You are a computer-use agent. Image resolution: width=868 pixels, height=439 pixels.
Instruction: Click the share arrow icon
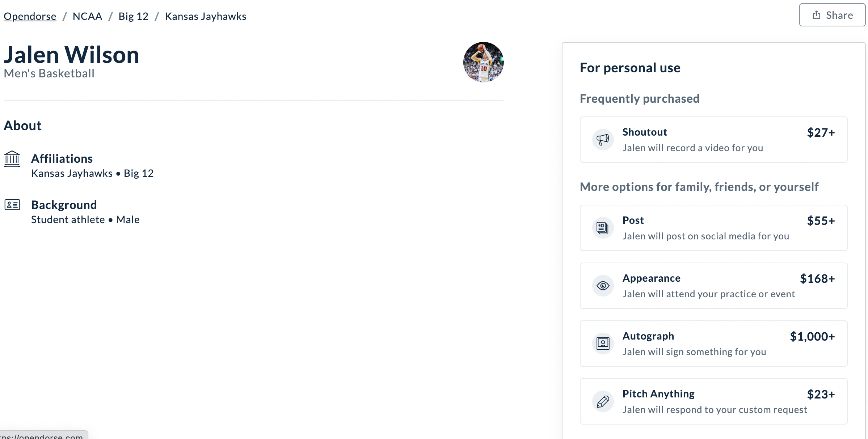(x=816, y=15)
